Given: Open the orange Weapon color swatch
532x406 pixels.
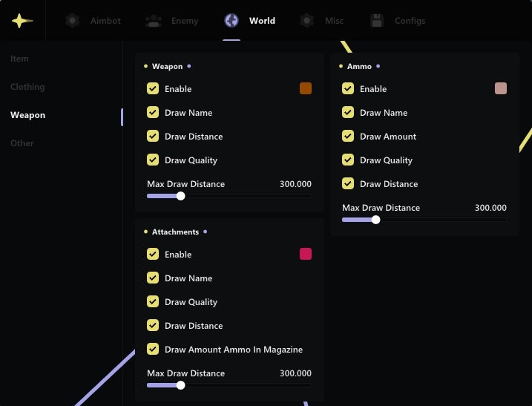Looking at the screenshot, I should (306, 89).
